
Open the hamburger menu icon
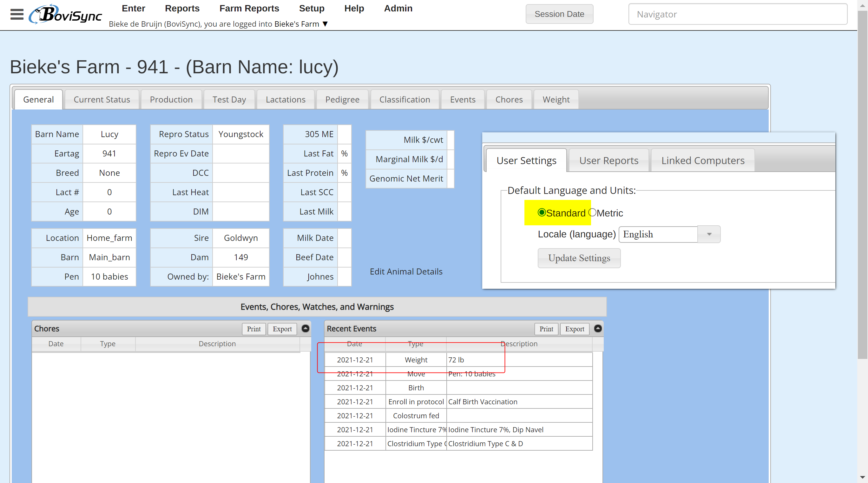(17, 14)
